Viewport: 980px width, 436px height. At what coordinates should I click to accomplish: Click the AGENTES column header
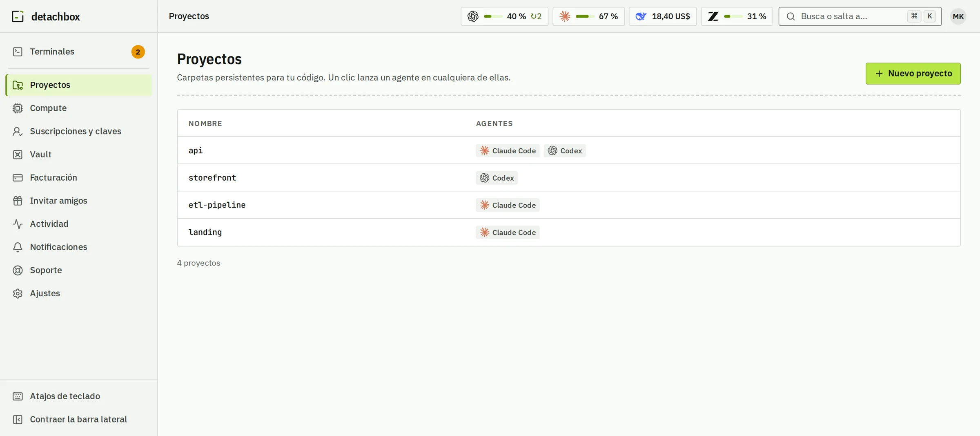[x=494, y=123]
